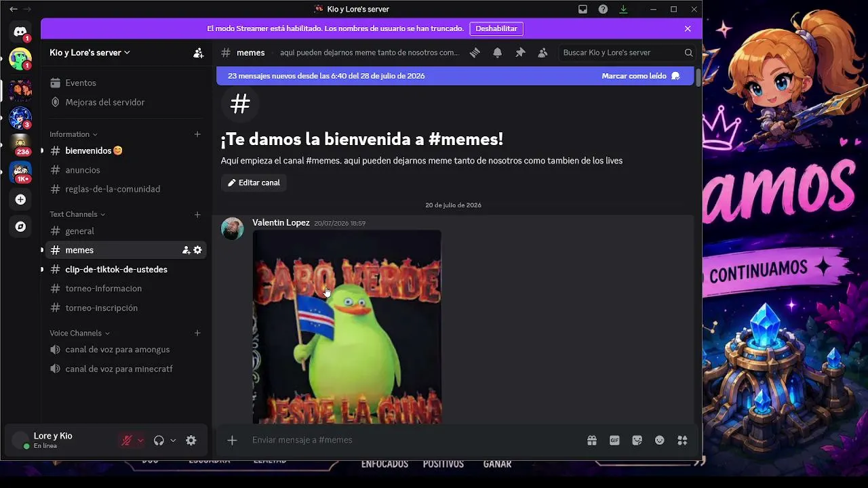This screenshot has width=868, height=488.
Task: Open Valentin Lopez's avatar in the message
Action: click(x=233, y=228)
